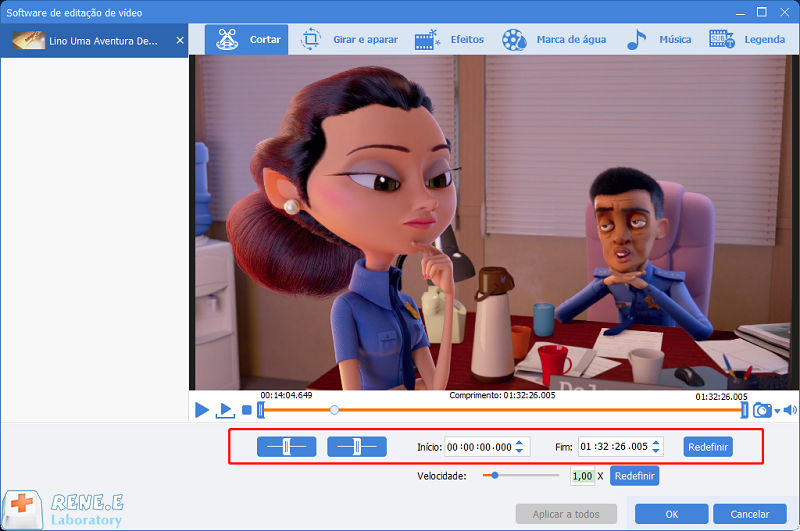Viewport: 800px width, 531px height.
Task: Set the start point marker button
Action: point(287,446)
